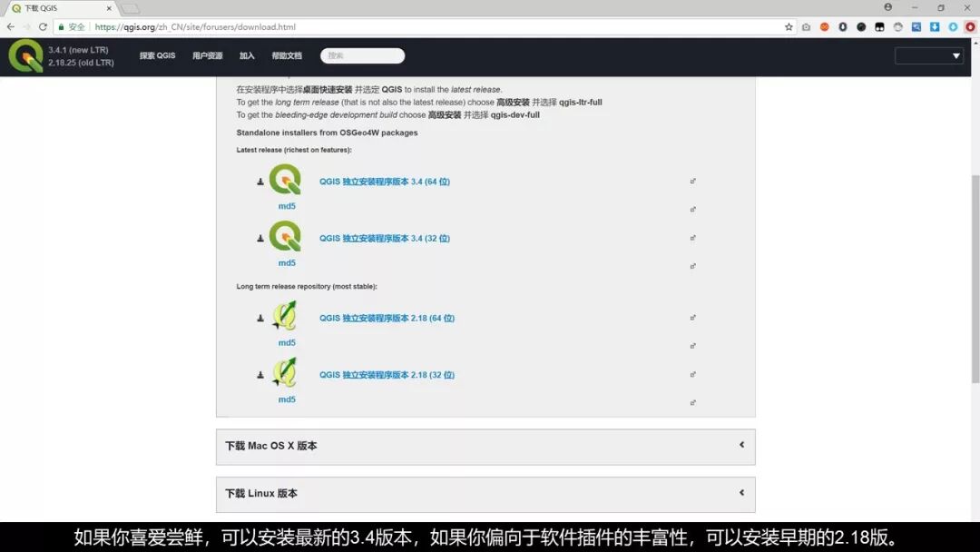Viewport: 980px width, 552px height.
Task: Open external link icon for QGIS 3.4 (64 位)
Action: [x=692, y=182]
